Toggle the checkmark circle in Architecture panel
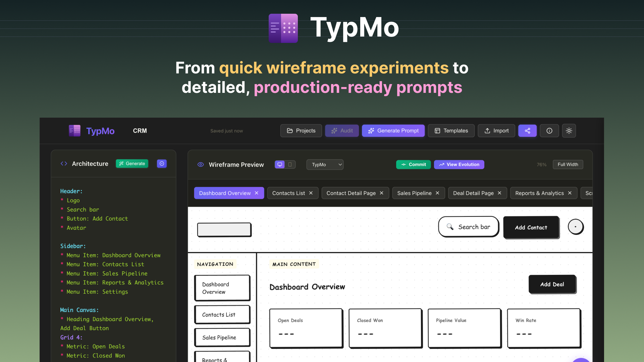Image resolution: width=644 pixels, height=362 pixels. 162,164
